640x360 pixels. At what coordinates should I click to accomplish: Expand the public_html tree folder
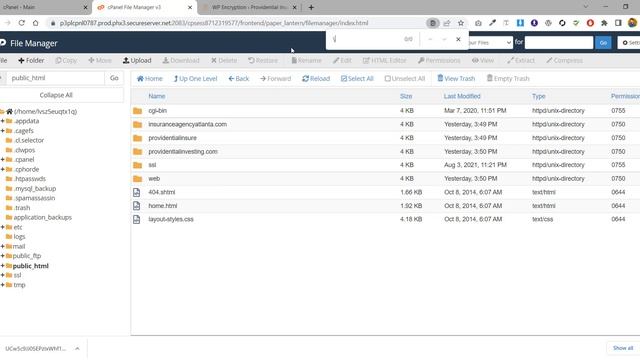(x=2, y=266)
